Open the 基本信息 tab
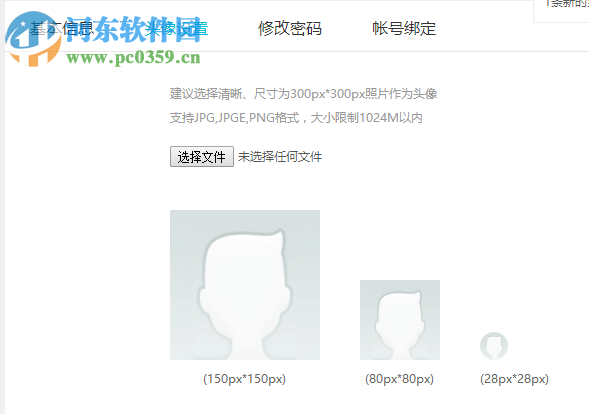Screen dimensions: 589x414 click(62, 28)
